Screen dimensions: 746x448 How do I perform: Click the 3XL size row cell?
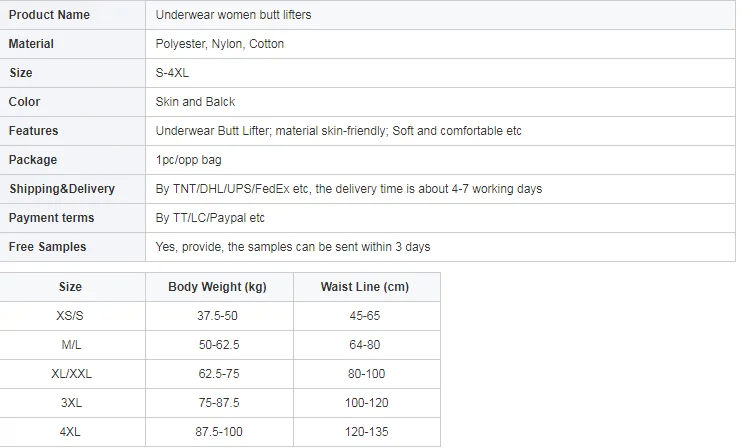tap(70, 403)
